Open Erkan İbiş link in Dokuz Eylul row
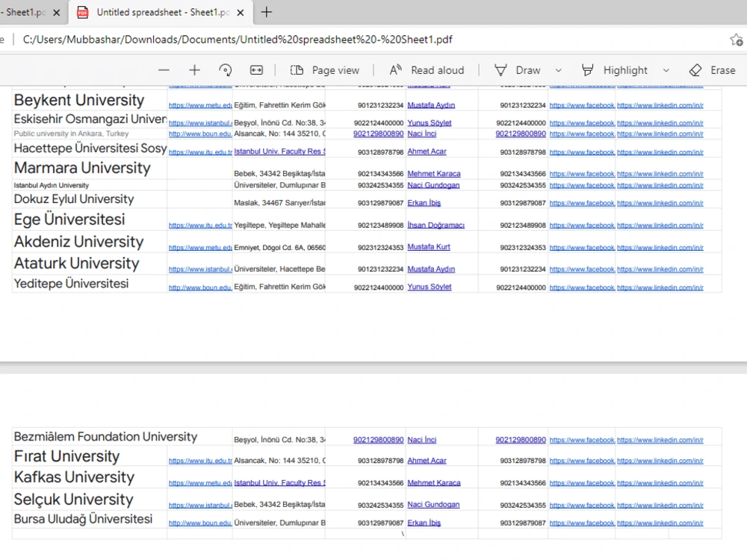 [x=424, y=202]
